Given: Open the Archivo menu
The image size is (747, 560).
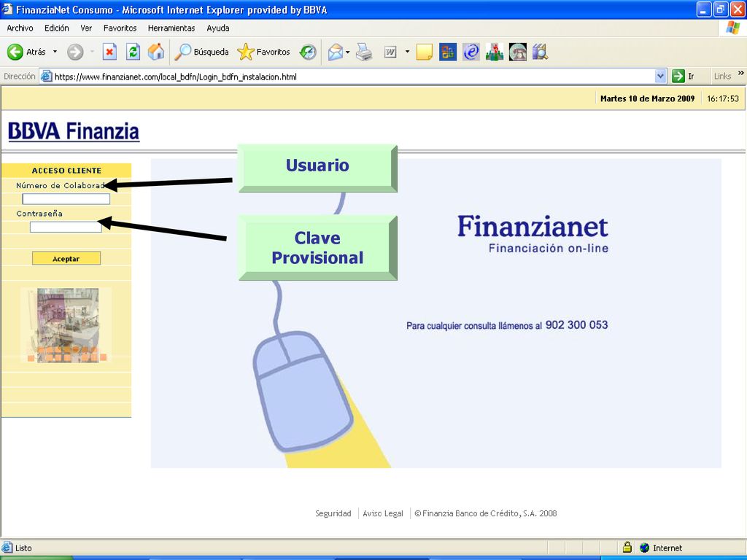Looking at the screenshot, I should click(x=20, y=28).
